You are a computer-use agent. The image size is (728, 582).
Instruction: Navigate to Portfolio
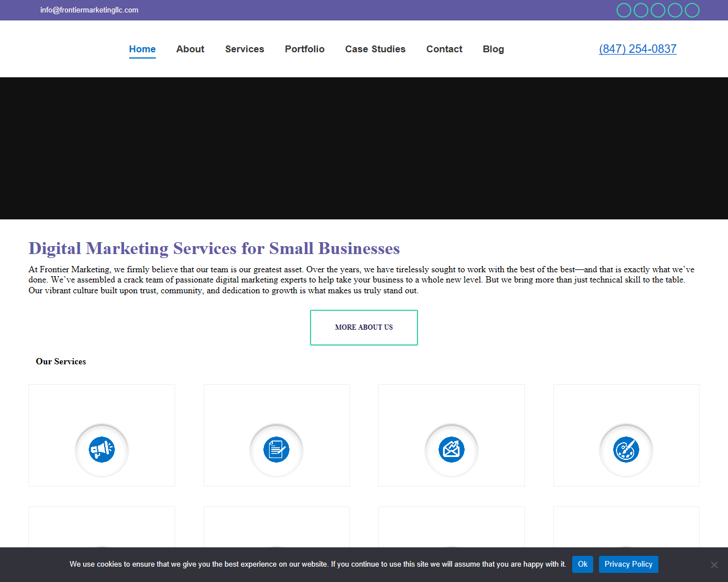(x=305, y=49)
